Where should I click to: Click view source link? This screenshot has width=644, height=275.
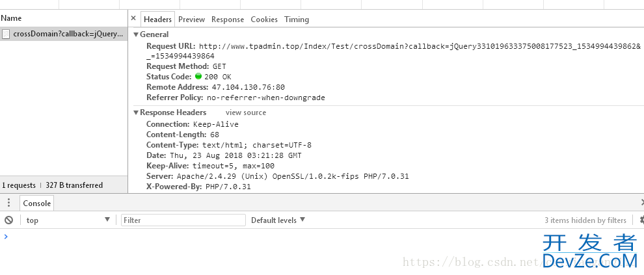click(x=246, y=112)
